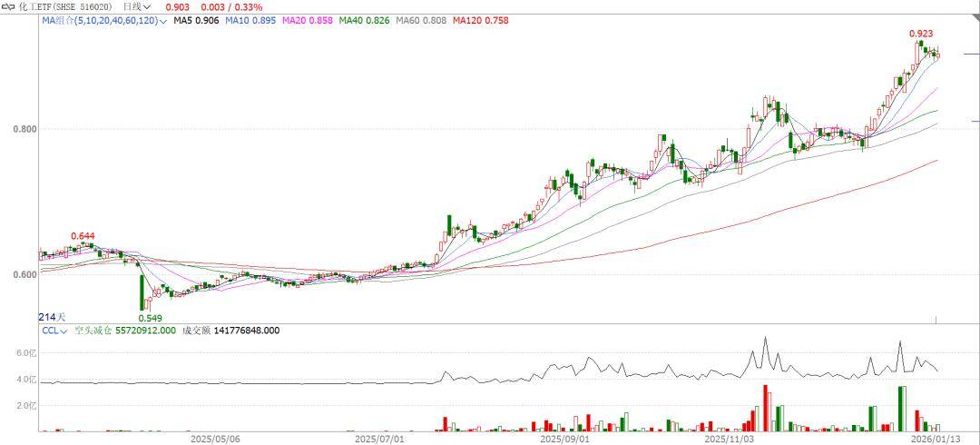The image size is (980, 445).
Task: Click the MA120 0.758 legend label
Action: (481, 20)
